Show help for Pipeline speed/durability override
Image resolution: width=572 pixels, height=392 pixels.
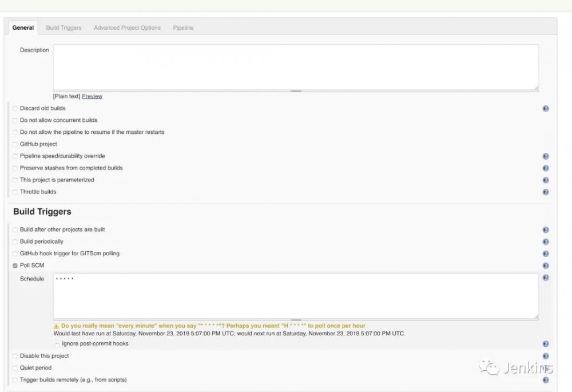point(546,156)
